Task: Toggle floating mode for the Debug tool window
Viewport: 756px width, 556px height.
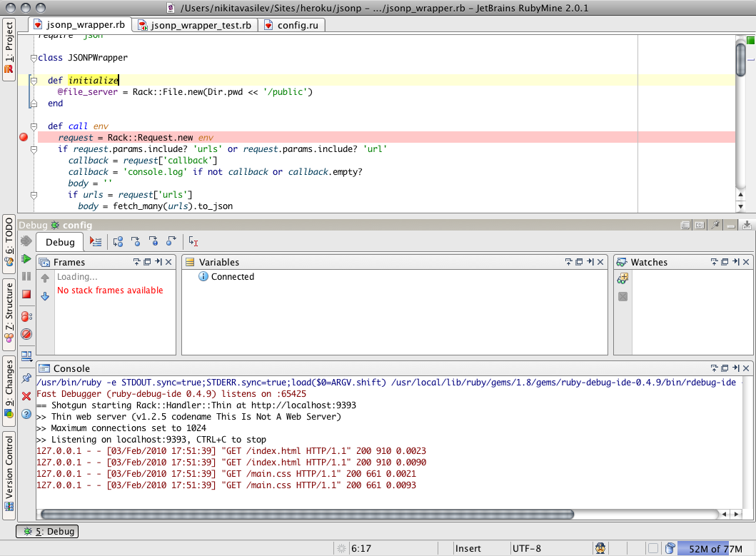Action: tap(685, 226)
